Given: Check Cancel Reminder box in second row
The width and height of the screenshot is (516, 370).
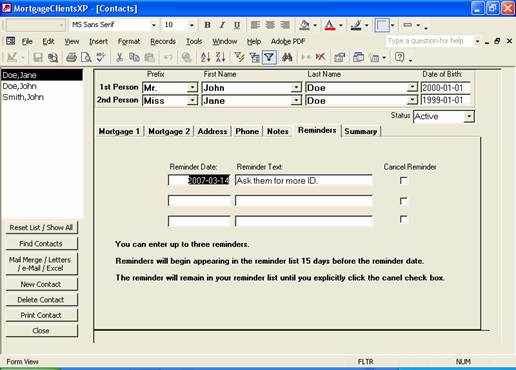Looking at the screenshot, I should point(403,201).
